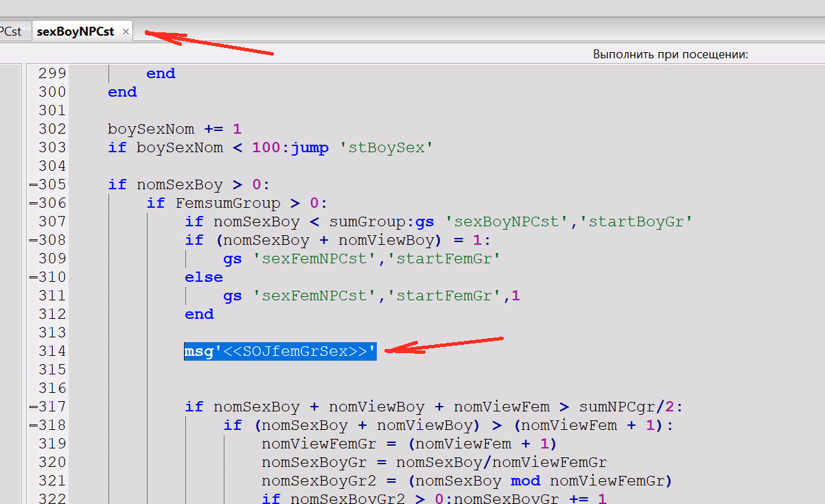Switch to the sexBoyNPCst tab

click(75, 32)
